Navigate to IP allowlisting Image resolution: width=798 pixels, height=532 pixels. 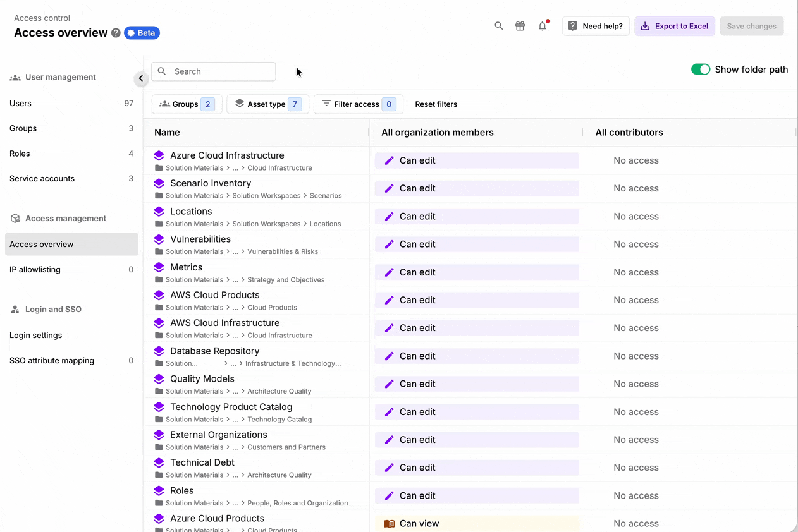[x=34, y=269]
